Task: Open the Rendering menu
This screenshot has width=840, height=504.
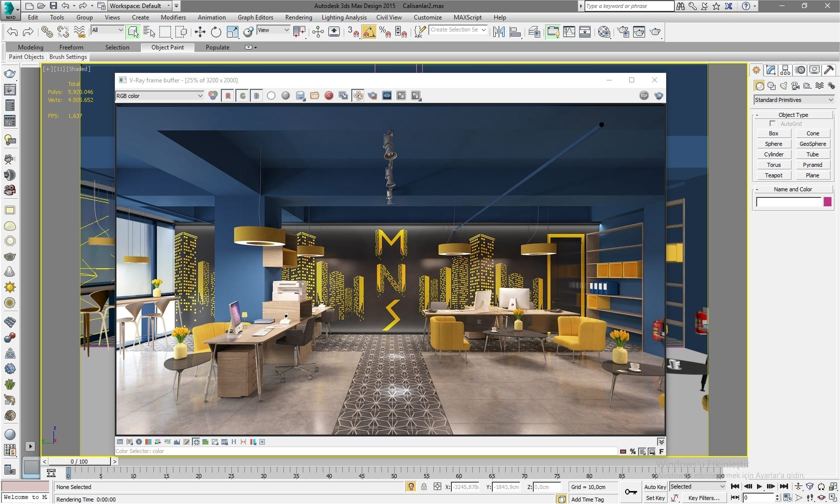Action: [x=298, y=17]
